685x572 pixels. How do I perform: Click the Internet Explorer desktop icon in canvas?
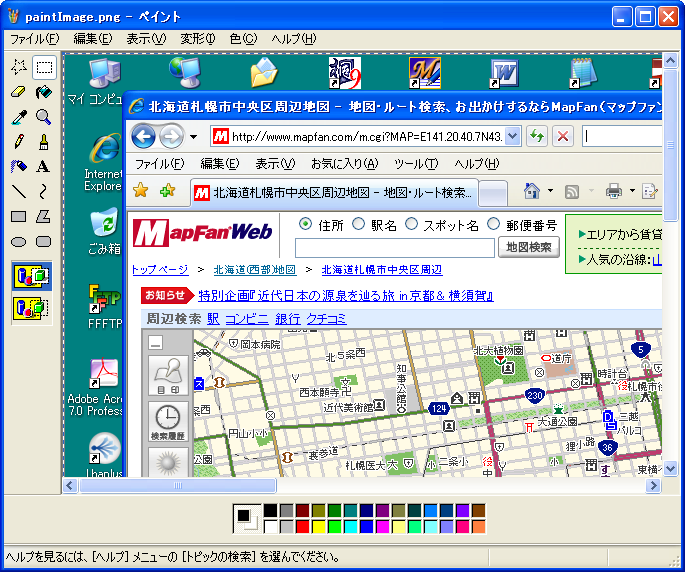(105, 149)
